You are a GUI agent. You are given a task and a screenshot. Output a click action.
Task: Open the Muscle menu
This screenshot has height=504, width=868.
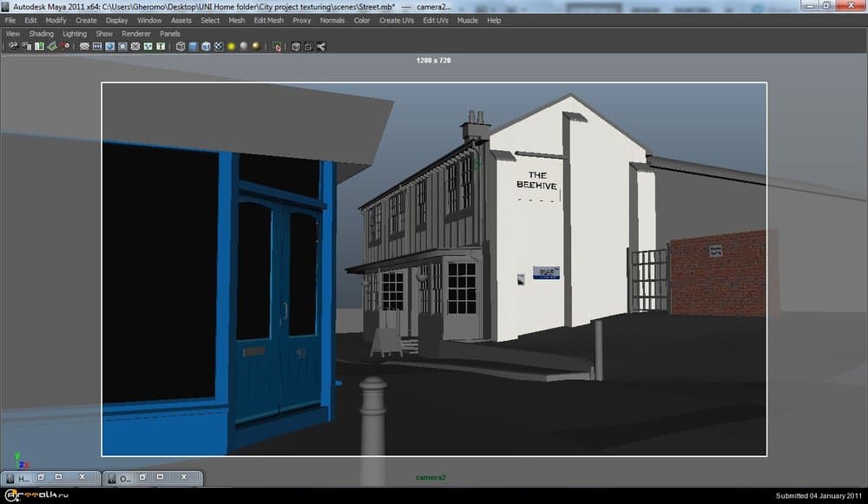pyautogui.click(x=468, y=21)
